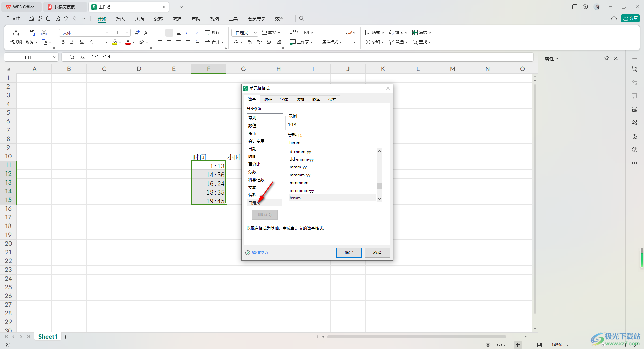Open the Filter (筛选) dropdown
644x349 pixels.
398,42
